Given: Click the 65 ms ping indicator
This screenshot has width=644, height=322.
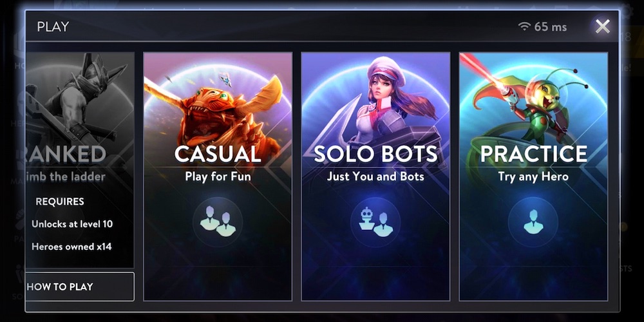Looking at the screenshot, I should 551,27.
